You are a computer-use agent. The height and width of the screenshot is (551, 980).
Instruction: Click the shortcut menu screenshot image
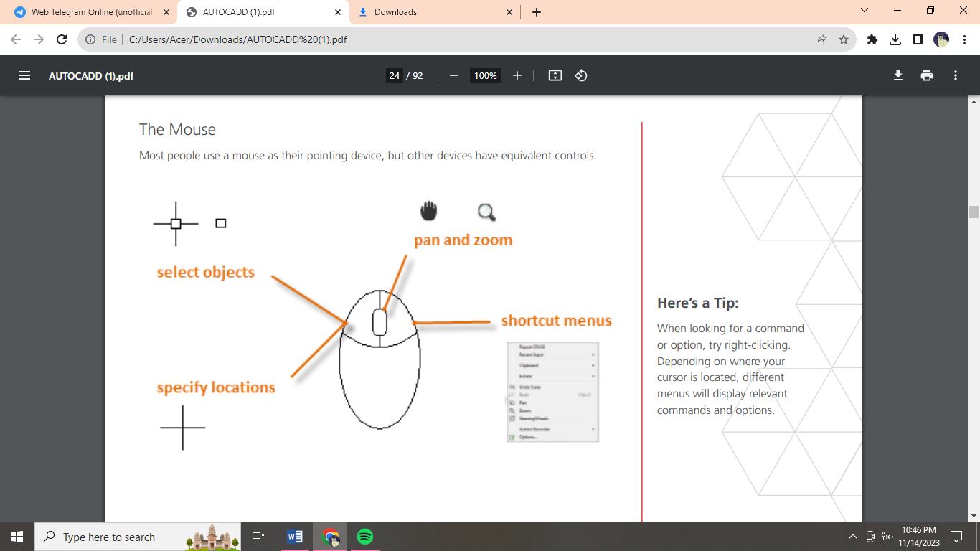click(552, 392)
